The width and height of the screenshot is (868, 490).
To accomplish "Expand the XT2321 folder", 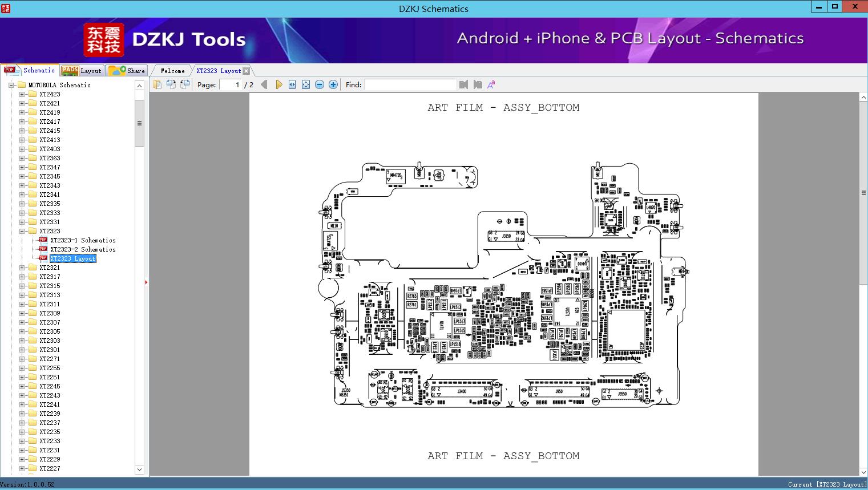I will click(22, 268).
